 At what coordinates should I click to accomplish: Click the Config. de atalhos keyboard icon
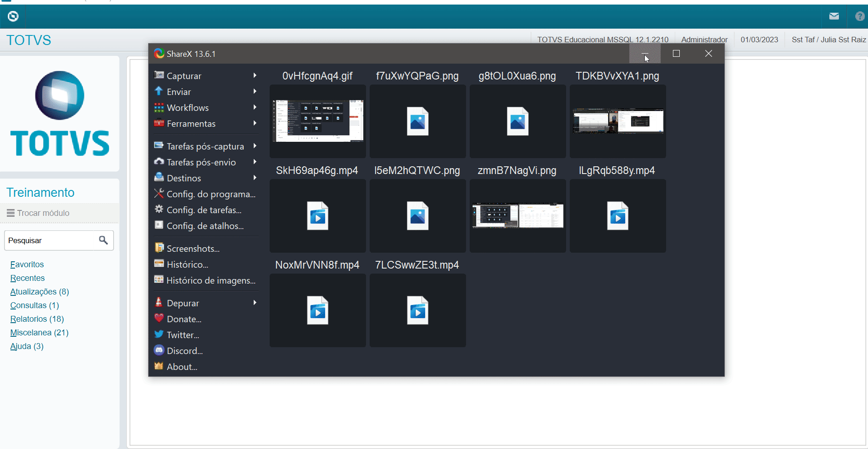click(159, 225)
